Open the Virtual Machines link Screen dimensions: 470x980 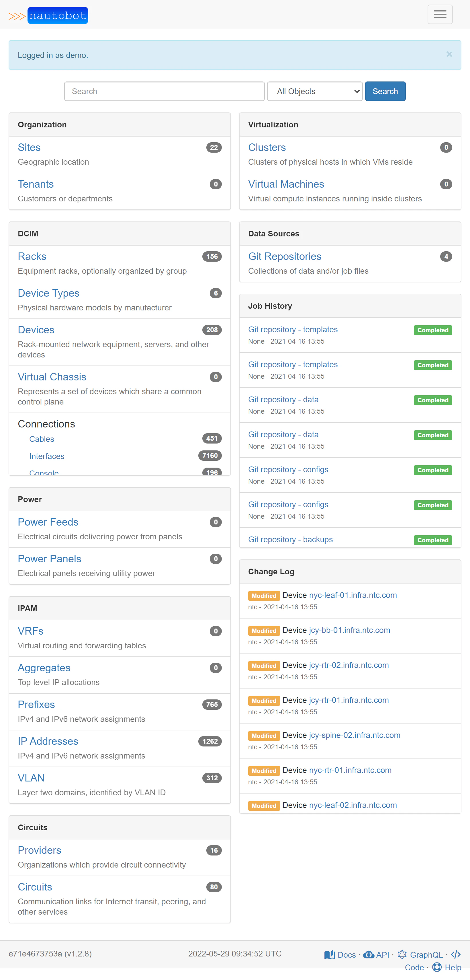[286, 184]
